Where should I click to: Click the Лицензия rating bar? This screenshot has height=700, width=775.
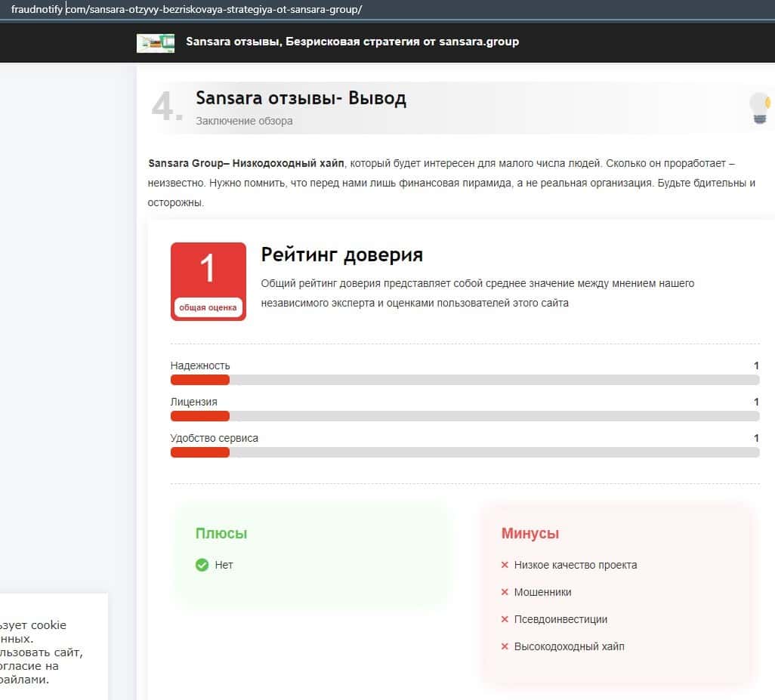(x=465, y=416)
